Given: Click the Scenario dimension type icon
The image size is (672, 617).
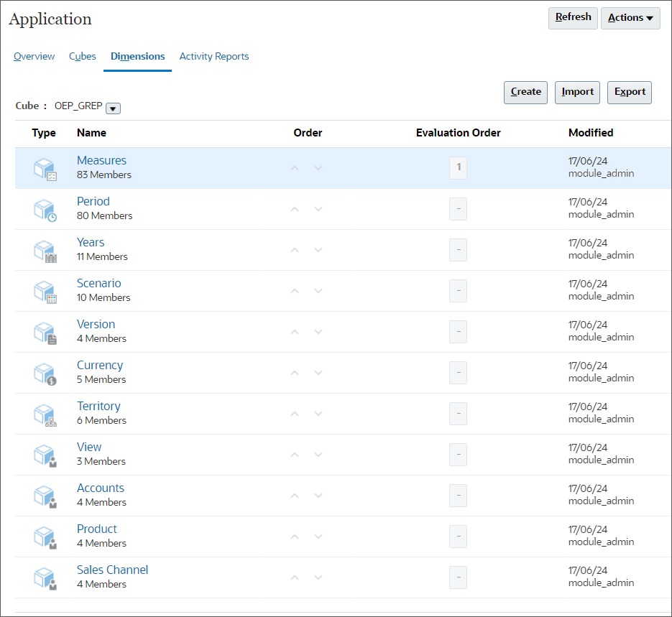Looking at the screenshot, I should click(45, 292).
